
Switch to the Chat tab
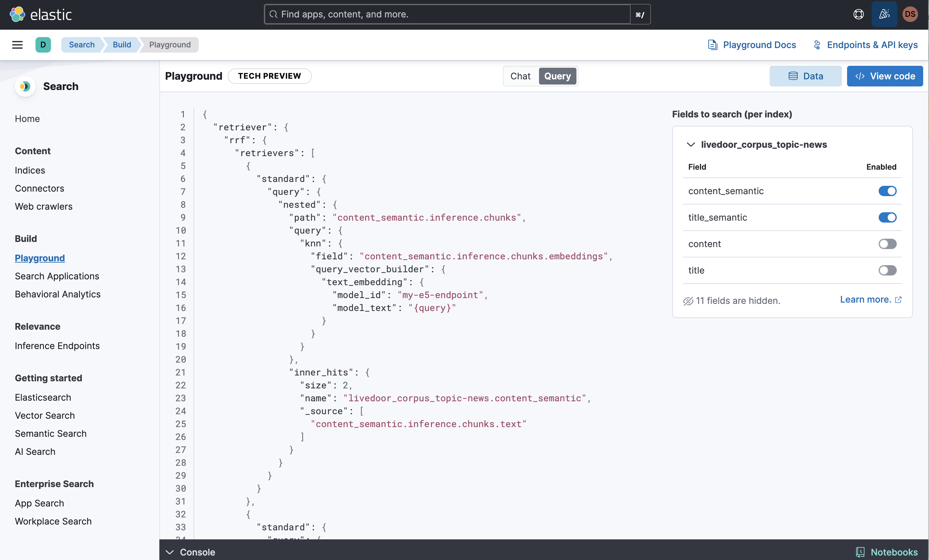[x=520, y=76]
